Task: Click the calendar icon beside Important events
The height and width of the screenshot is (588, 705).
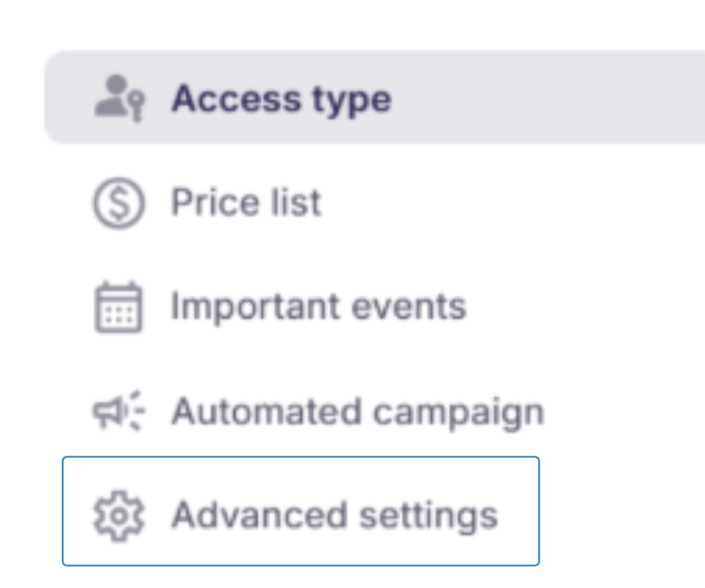Action: pos(118,307)
